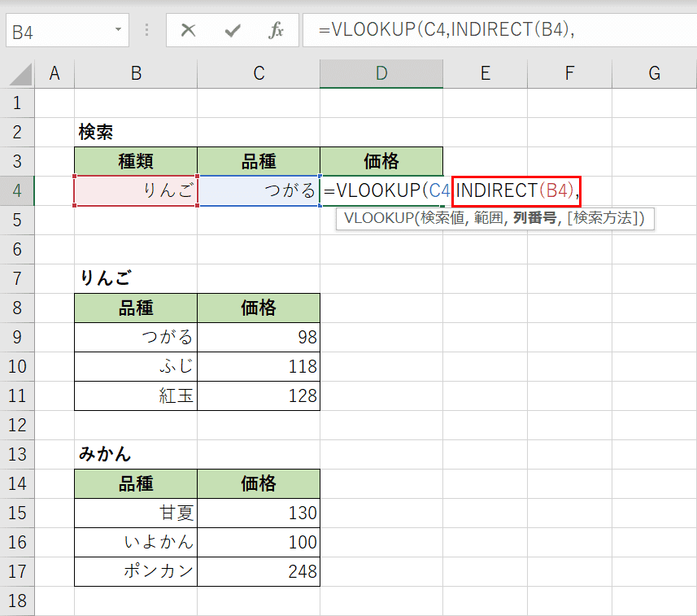Select cell C4 containing つがる

tap(259, 190)
